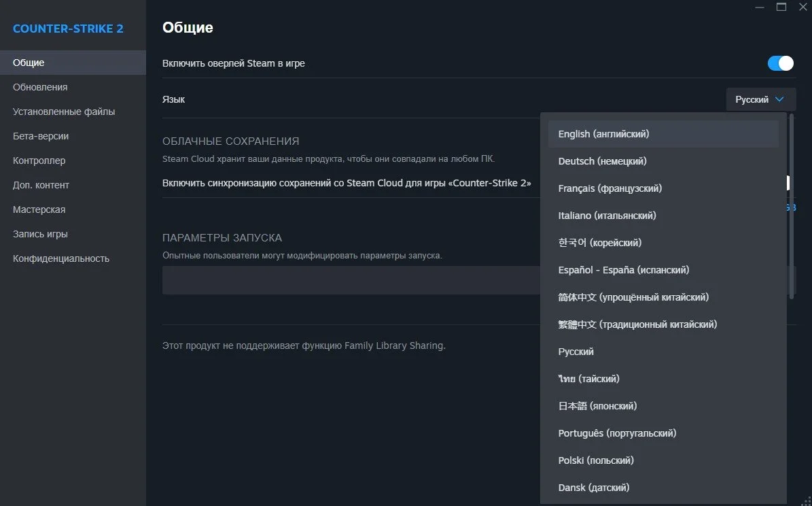Screen dimensions: 812x506
Task: Pick Français (французский) in the dropdown
Action: pos(663,188)
